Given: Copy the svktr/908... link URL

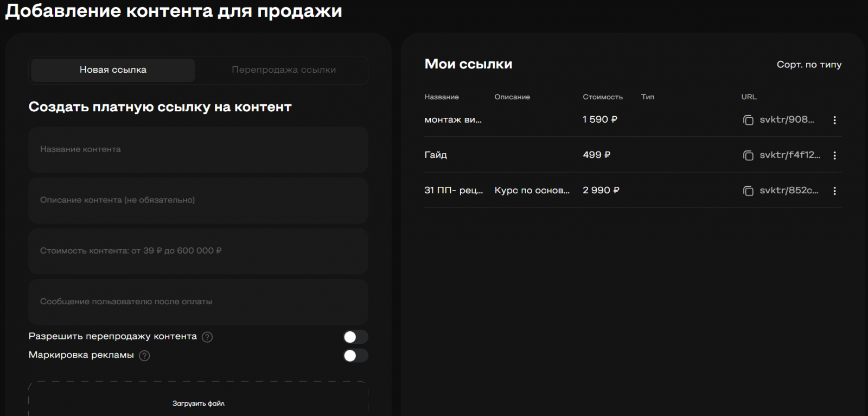Looking at the screenshot, I should (x=748, y=120).
